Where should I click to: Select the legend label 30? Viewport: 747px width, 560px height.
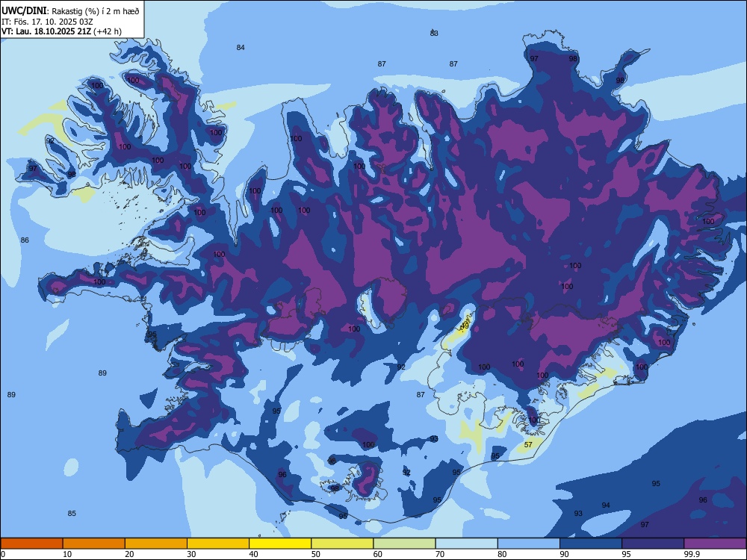[191, 554]
